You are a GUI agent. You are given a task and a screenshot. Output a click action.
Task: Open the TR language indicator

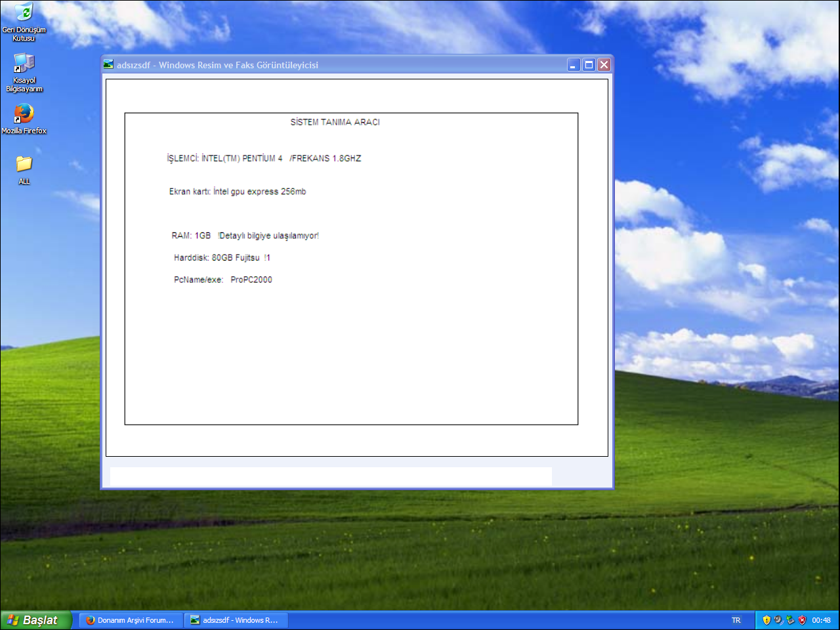point(736,620)
